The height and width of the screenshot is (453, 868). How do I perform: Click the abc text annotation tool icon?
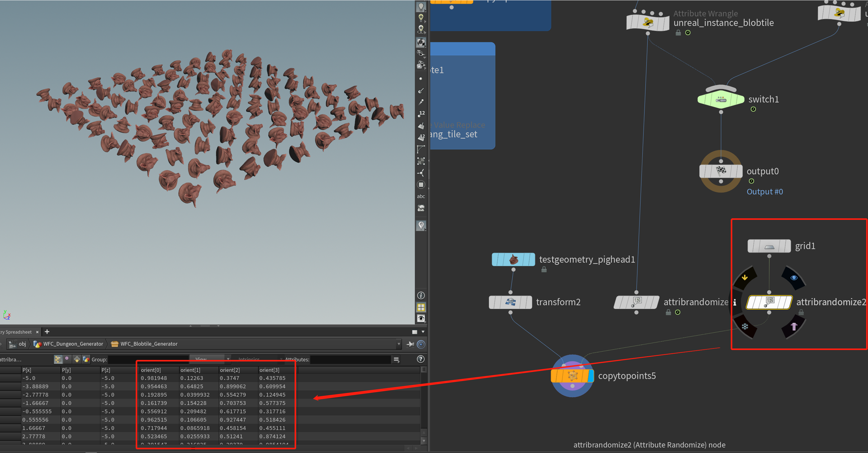[x=421, y=196]
